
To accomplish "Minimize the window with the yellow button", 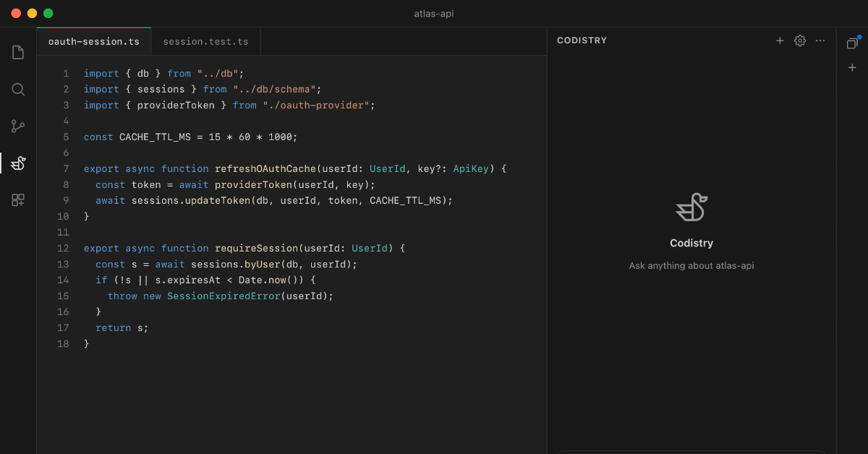I will [32, 13].
